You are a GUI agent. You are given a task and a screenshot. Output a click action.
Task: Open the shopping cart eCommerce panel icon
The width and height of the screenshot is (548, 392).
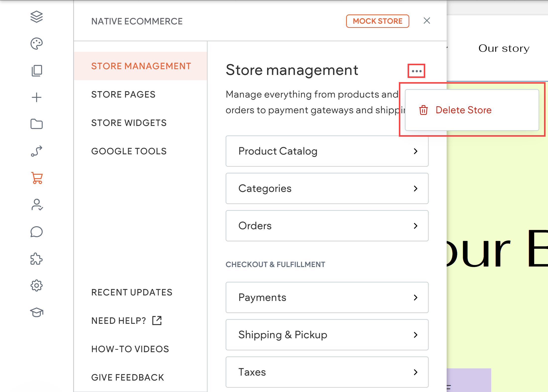point(37,178)
